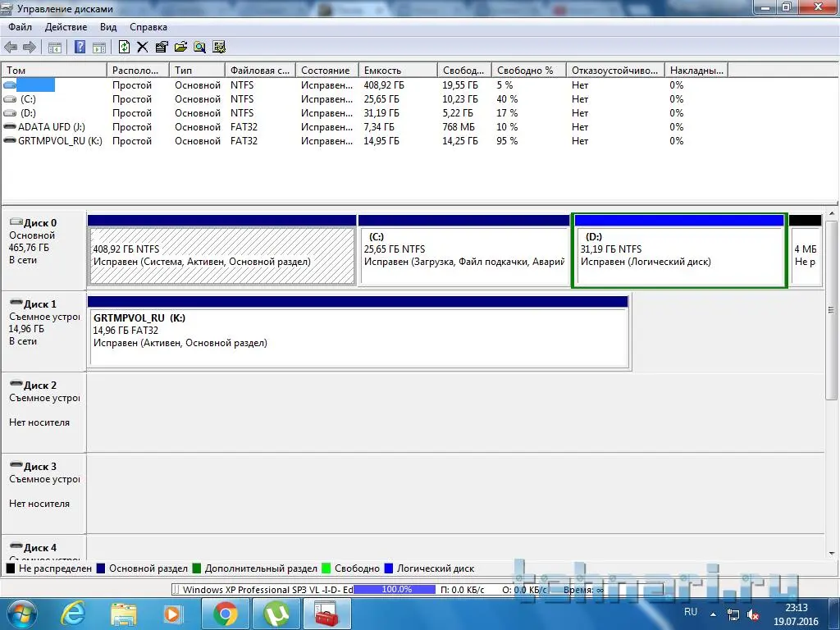Image resolution: width=840 pixels, height=630 pixels.
Task: Open Windows Explorer folder taskbar icon
Action: coord(124,614)
